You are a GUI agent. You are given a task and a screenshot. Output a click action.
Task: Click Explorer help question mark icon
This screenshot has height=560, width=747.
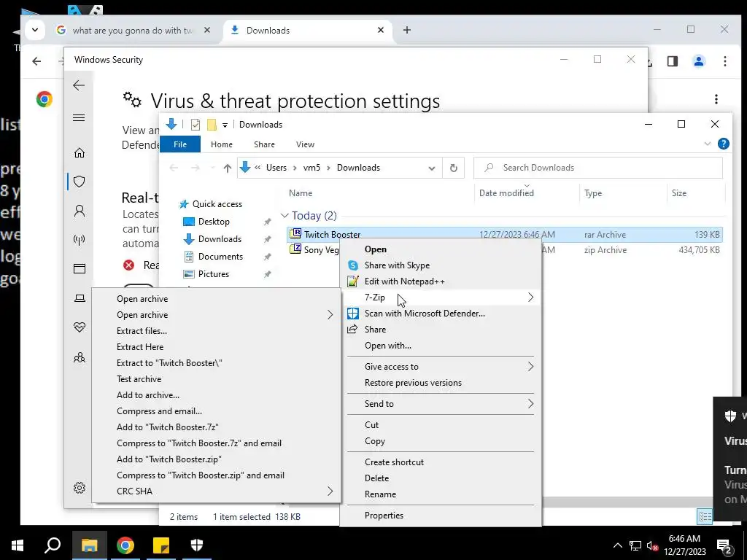coord(723,144)
